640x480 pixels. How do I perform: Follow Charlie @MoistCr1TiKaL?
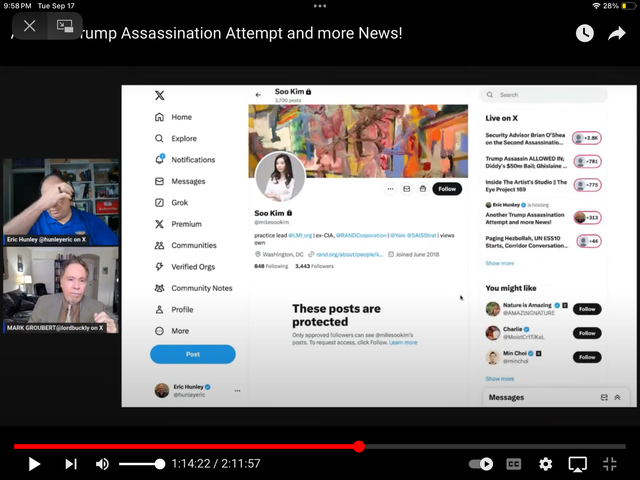[587, 333]
